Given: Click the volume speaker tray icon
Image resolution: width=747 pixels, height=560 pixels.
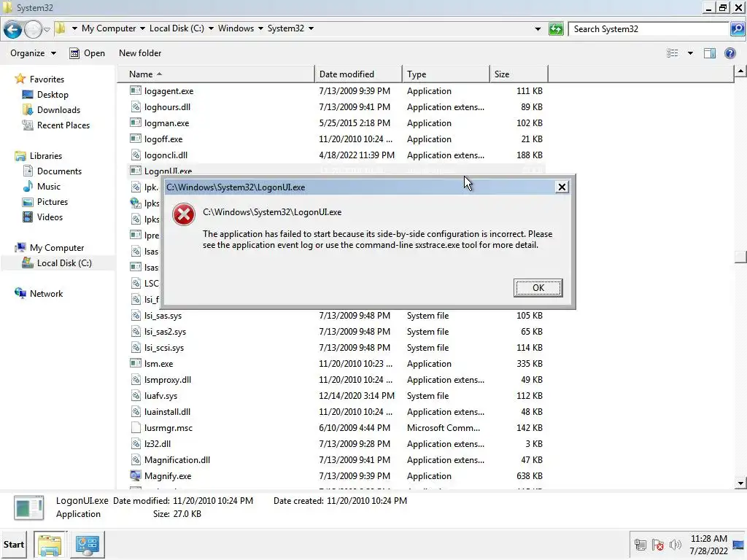Looking at the screenshot, I should point(675,544).
